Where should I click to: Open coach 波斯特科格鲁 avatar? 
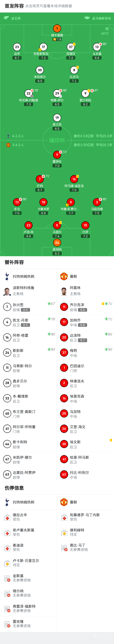(x=7, y=291)
